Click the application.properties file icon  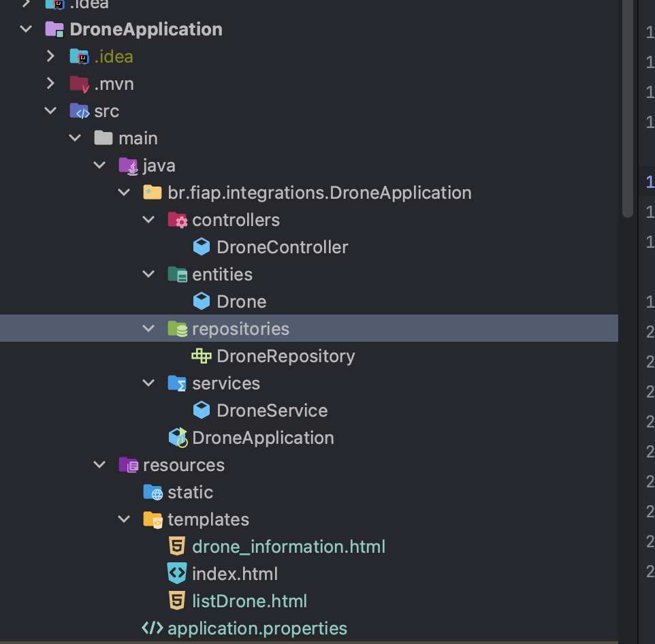point(153,628)
